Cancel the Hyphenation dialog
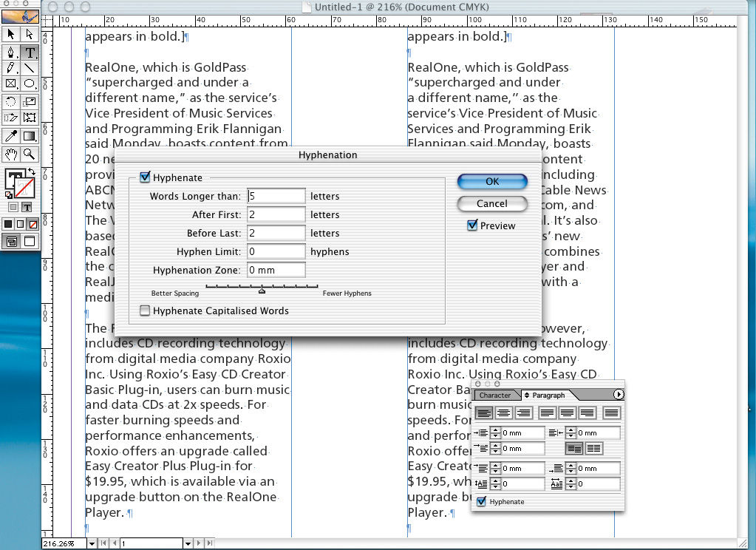756x550 pixels. pos(491,203)
